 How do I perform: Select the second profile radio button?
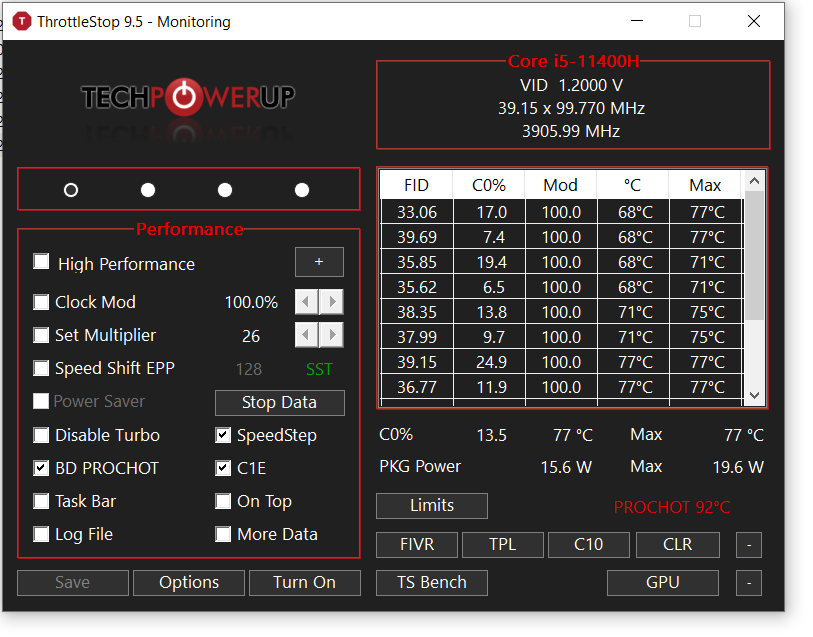click(x=148, y=190)
